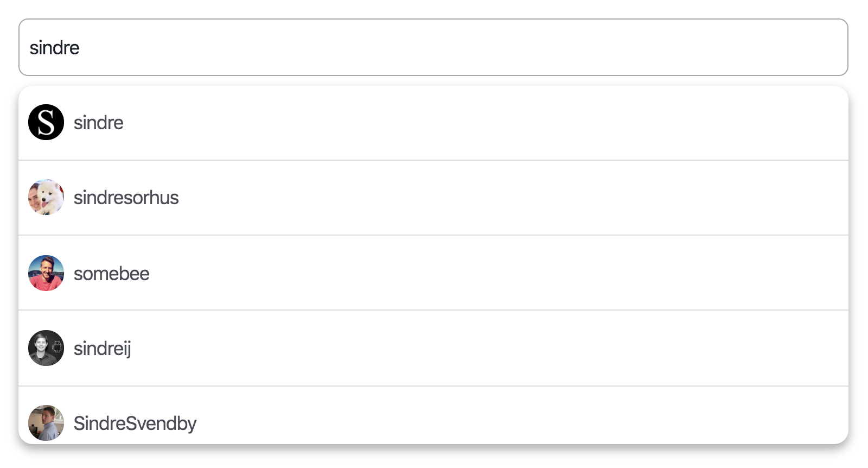Choose the "SindreSvendby" username text
Viewport: 868px width, 468px height.
pos(135,423)
